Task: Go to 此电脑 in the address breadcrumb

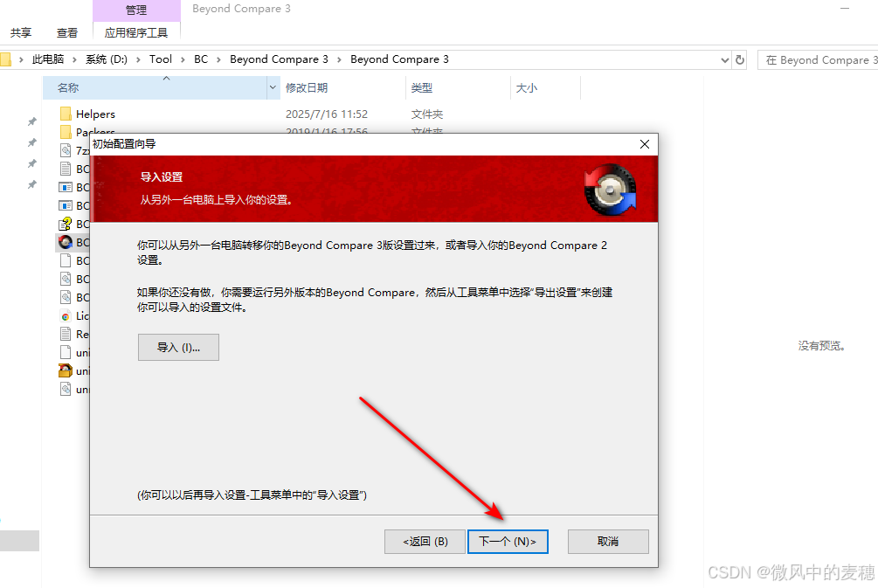Action: coord(47,59)
